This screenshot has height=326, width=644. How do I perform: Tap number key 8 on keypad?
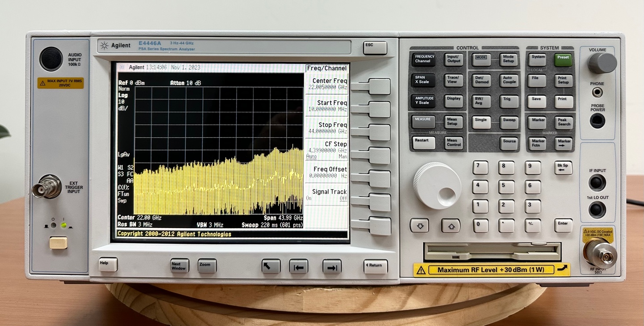tap(506, 167)
